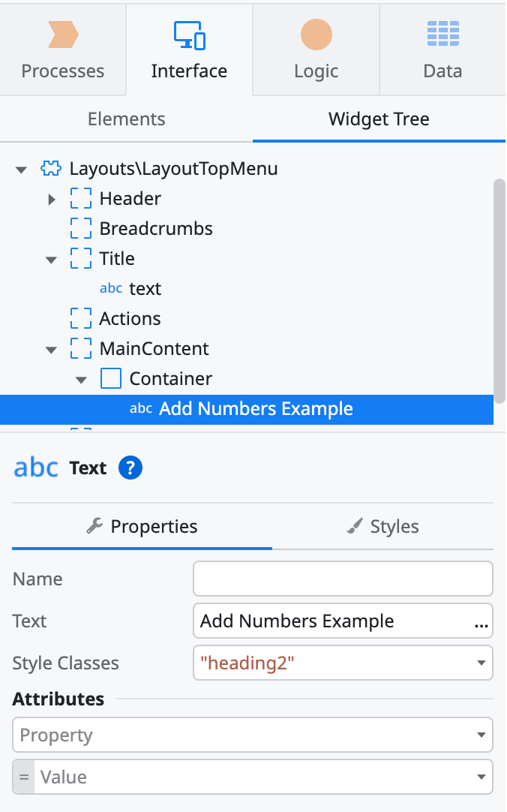Select the 'text' widget under Title
Viewport: 507px width, 812px height.
click(x=145, y=288)
